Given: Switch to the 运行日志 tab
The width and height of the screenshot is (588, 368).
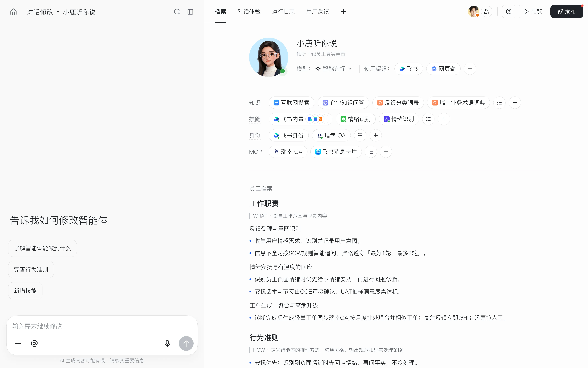Looking at the screenshot, I should [x=283, y=11].
